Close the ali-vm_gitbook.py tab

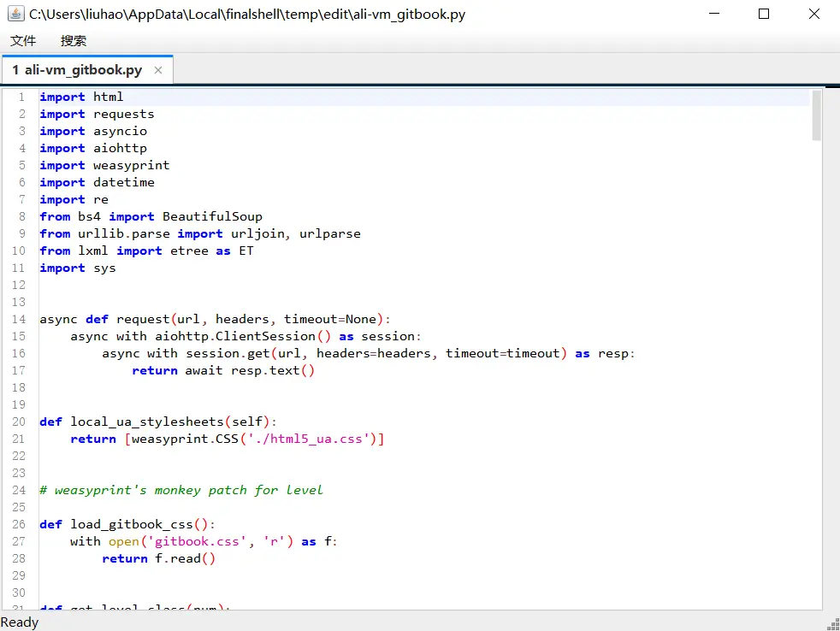click(158, 70)
